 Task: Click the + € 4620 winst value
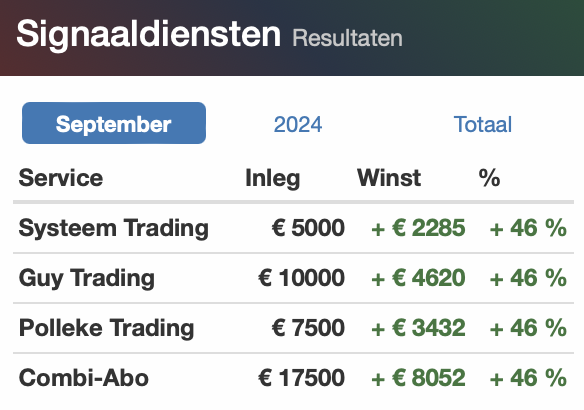[418, 278]
